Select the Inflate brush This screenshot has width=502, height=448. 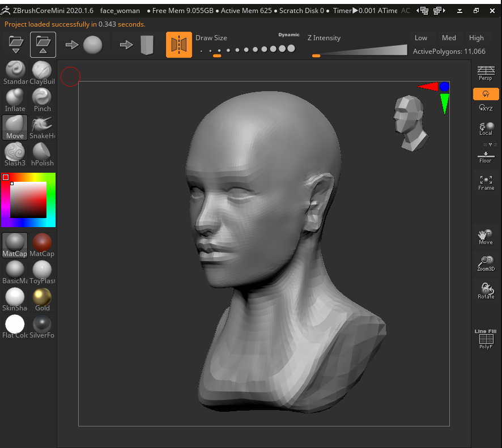(15, 100)
